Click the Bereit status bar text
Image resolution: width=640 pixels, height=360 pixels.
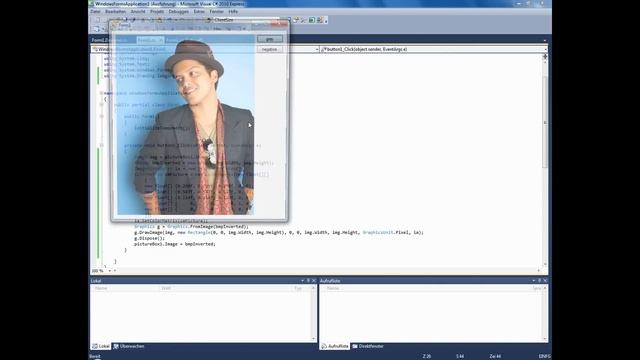(95, 356)
